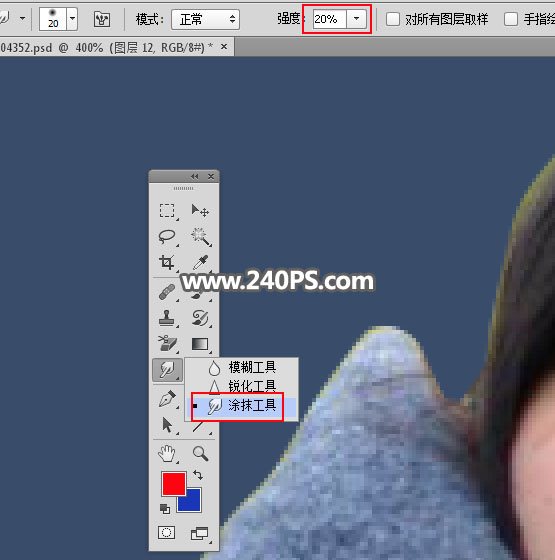Choose 模糊工具 from the flyout menu

click(242, 368)
